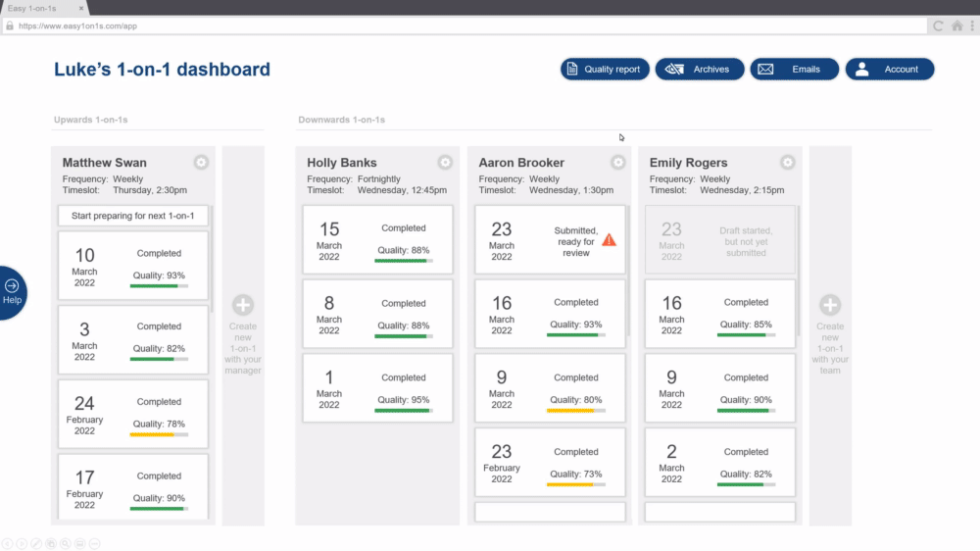The width and height of the screenshot is (980, 551).
Task: Click the browser home icon
Action: 955,26
